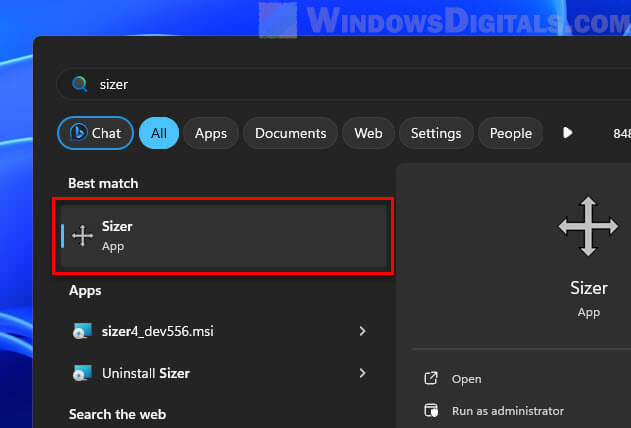631x428 pixels.
Task: Click the Uninstall Sizer installer icon
Action: (82, 373)
